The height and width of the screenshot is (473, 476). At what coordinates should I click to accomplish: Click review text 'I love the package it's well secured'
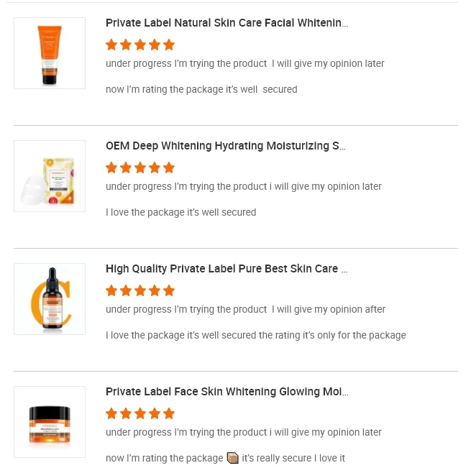pyautogui.click(x=180, y=213)
